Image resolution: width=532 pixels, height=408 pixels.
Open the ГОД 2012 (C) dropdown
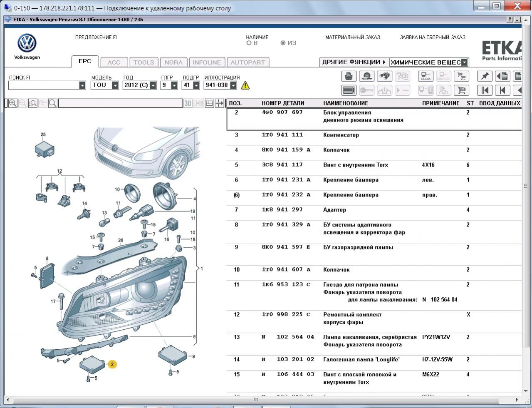coord(153,85)
